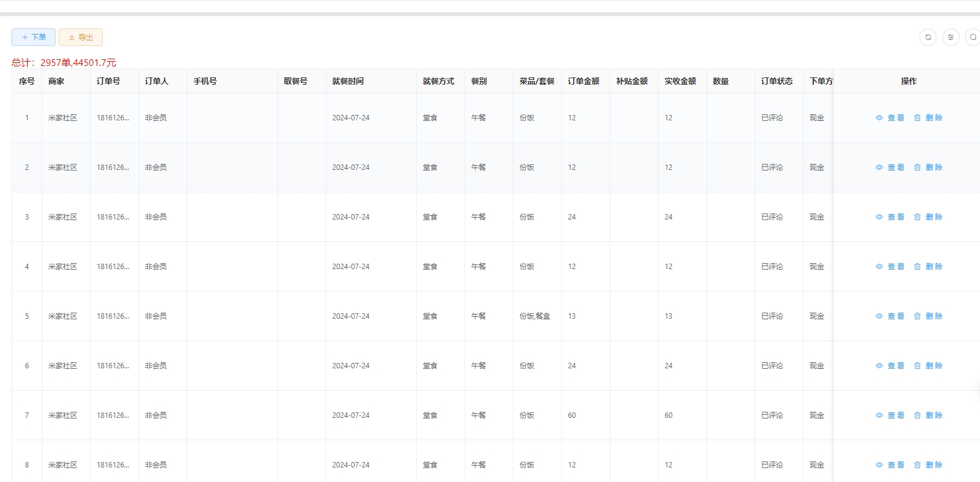Click the circular refresh icon
980x482 pixels.
(x=928, y=37)
